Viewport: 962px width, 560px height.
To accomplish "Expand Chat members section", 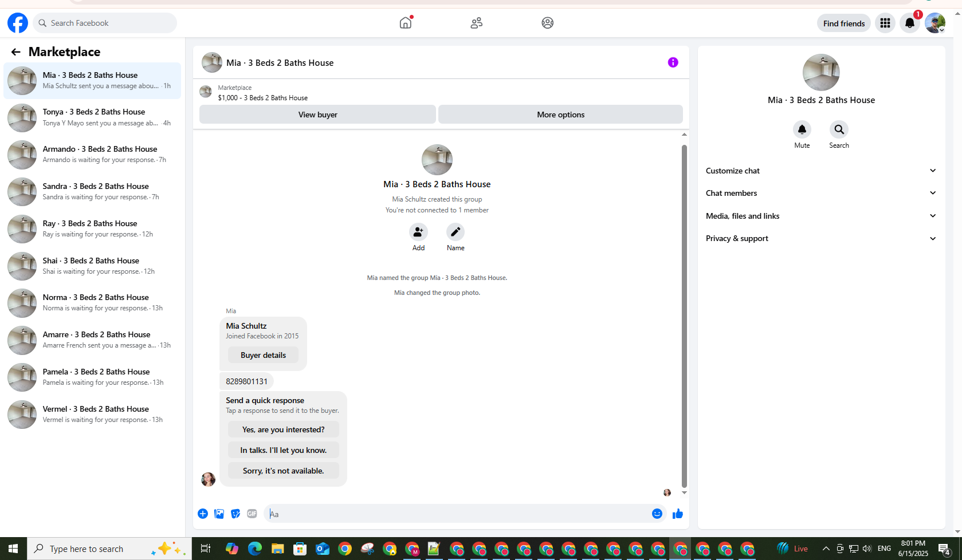I will coord(821,193).
